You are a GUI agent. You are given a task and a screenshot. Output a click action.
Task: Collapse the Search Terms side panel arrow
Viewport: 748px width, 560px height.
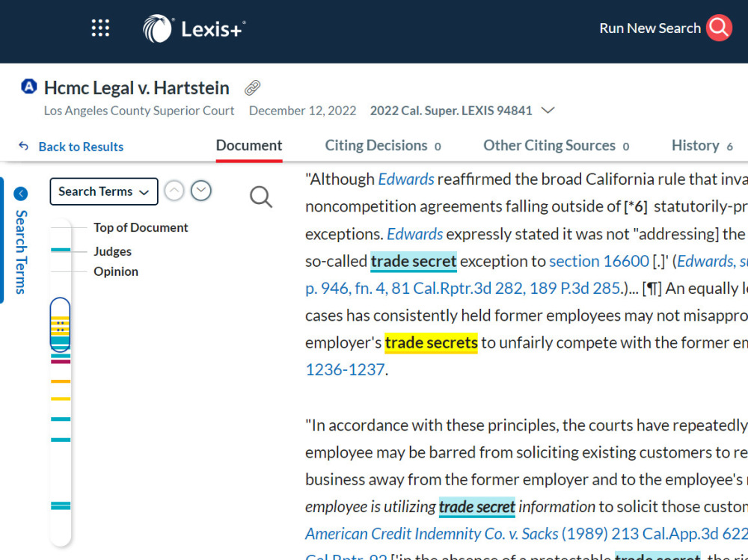click(20, 194)
